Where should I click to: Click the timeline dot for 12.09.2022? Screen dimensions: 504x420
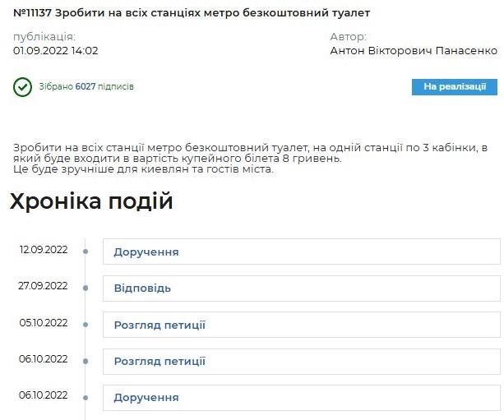(x=86, y=252)
